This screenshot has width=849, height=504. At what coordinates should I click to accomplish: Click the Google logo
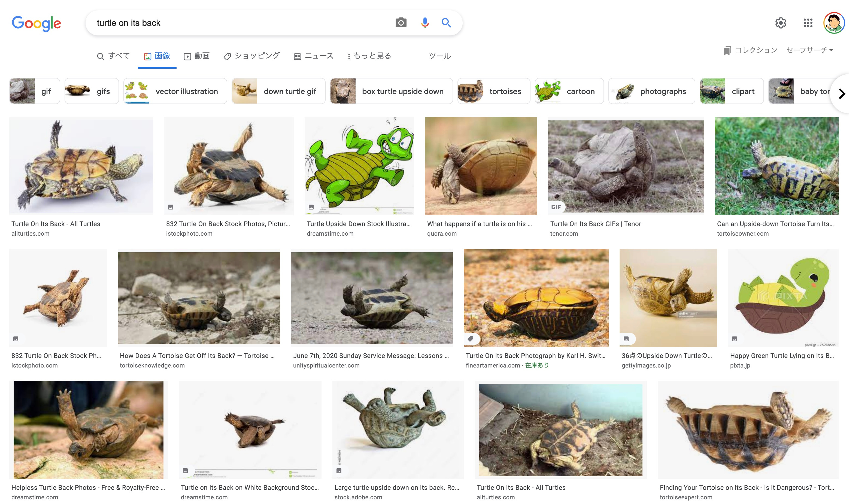pyautogui.click(x=36, y=23)
